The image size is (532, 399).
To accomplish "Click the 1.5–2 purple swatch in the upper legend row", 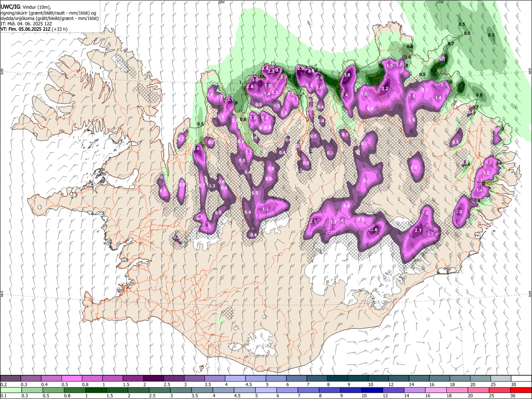I will pyautogui.click(x=133, y=378).
